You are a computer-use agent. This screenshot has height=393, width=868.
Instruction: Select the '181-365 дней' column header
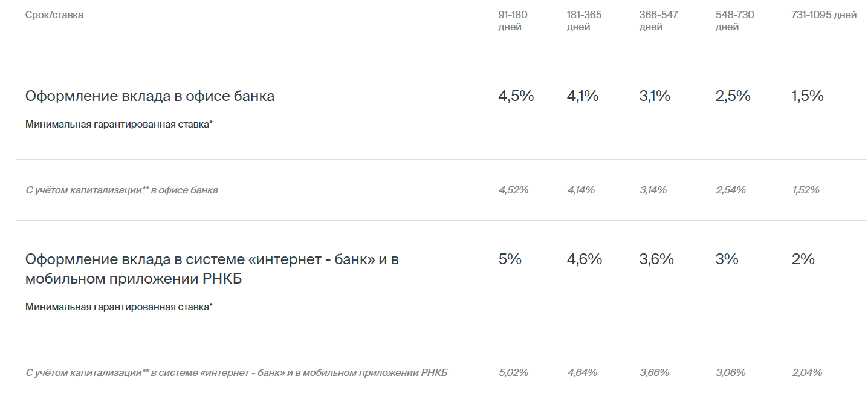click(584, 21)
